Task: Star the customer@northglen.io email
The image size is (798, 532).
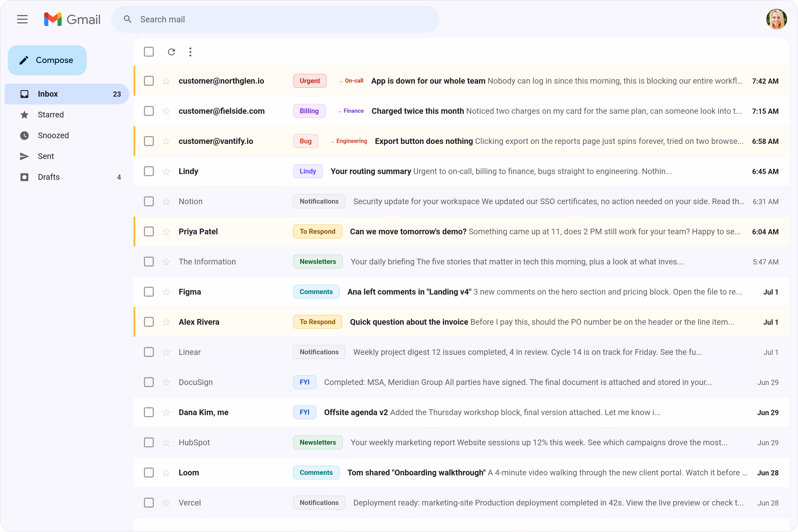Action: click(x=166, y=81)
